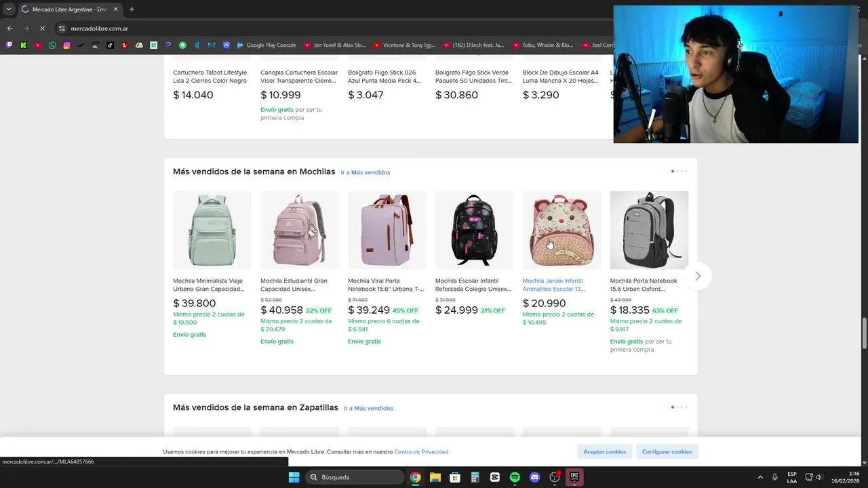Click the $ 40.958 price
This screenshot has height=488, width=868.
tap(281, 310)
